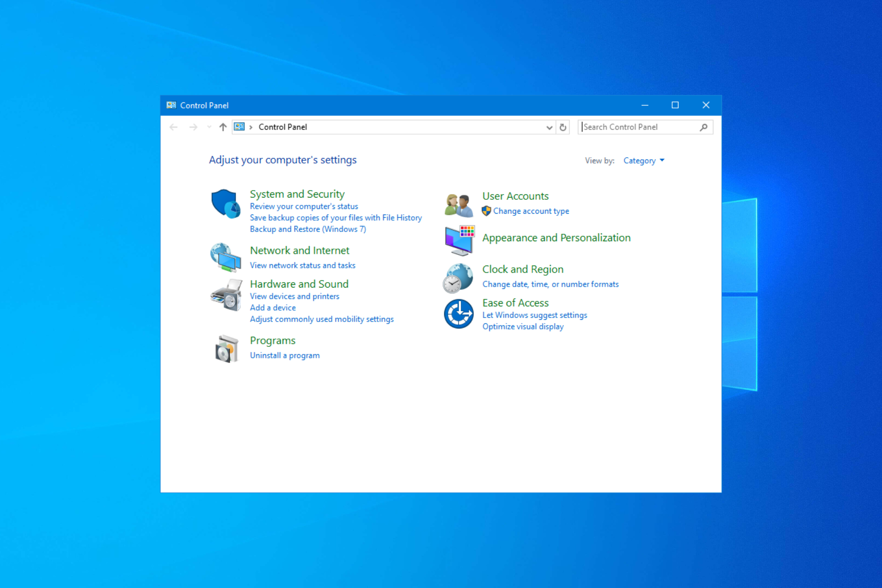Open the User Accounts people icon
The width and height of the screenshot is (882, 588).
pos(458,205)
